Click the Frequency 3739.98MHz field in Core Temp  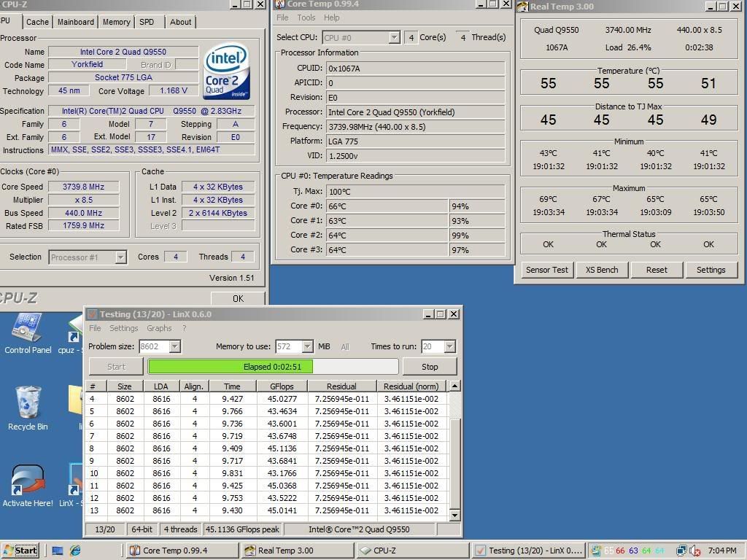coord(415,127)
